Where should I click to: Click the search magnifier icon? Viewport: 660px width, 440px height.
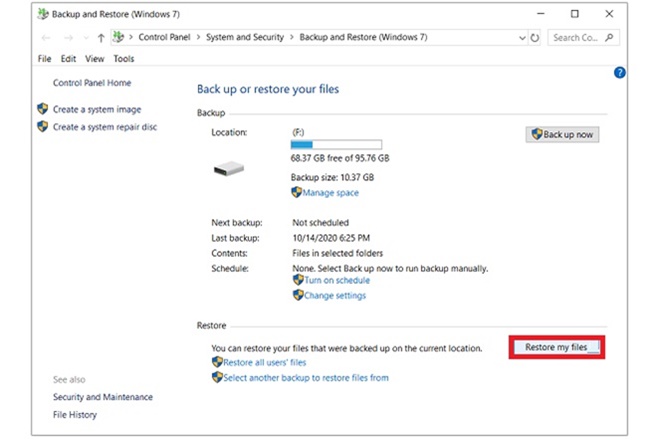pyautogui.click(x=610, y=38)
